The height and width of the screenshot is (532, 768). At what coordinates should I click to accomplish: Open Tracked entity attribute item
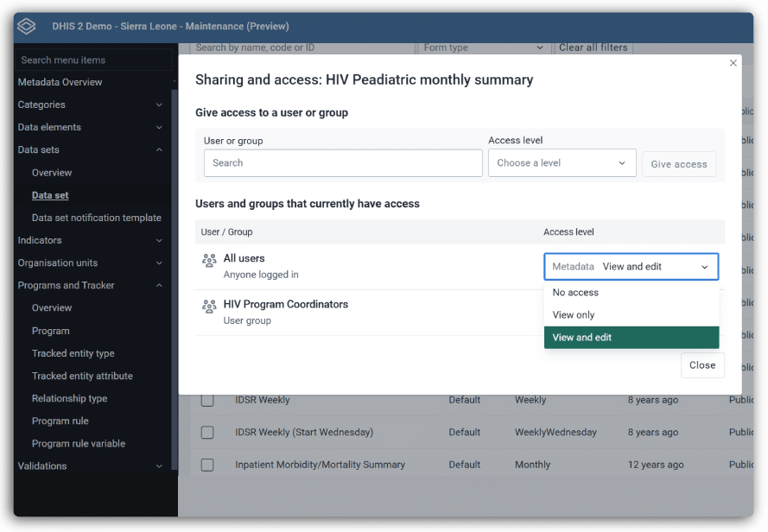pos(82,377)
